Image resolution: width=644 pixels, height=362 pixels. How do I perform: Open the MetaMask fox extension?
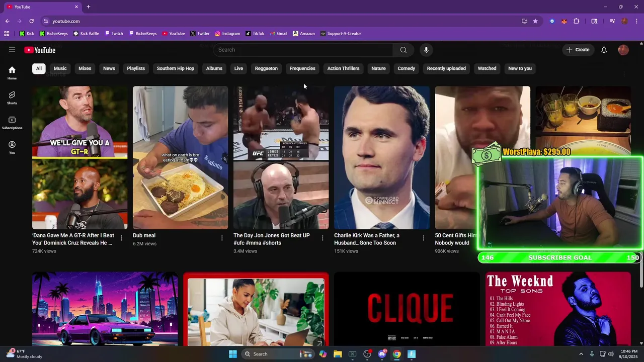coord(564,21)
